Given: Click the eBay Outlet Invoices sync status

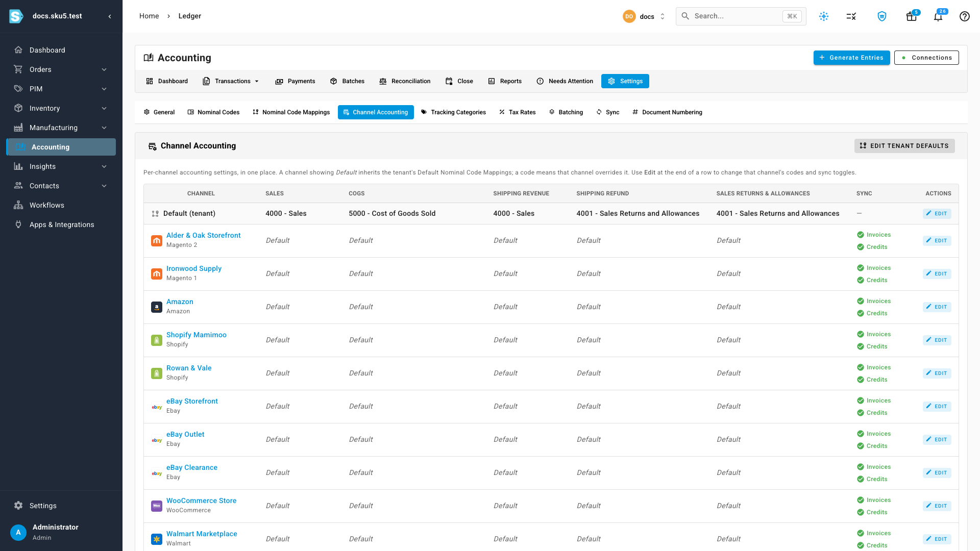Looking at the screenshot, I should (x=874, y=434).
